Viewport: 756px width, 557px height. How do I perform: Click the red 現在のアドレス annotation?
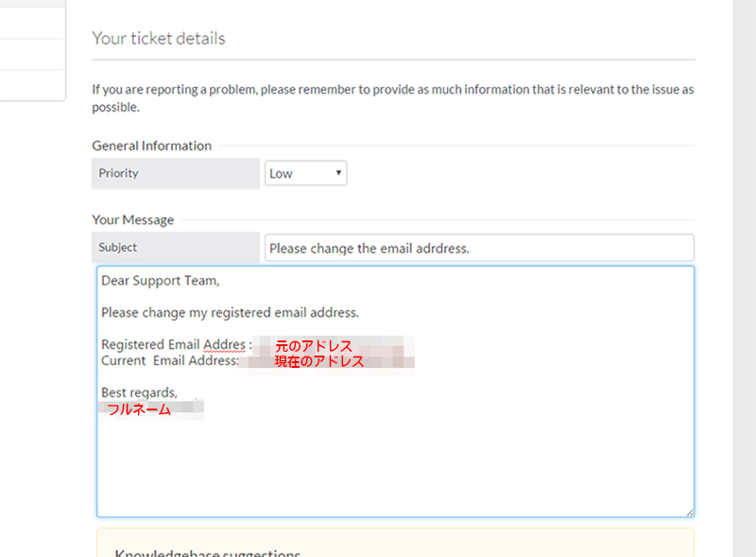(x=319, y=361)
